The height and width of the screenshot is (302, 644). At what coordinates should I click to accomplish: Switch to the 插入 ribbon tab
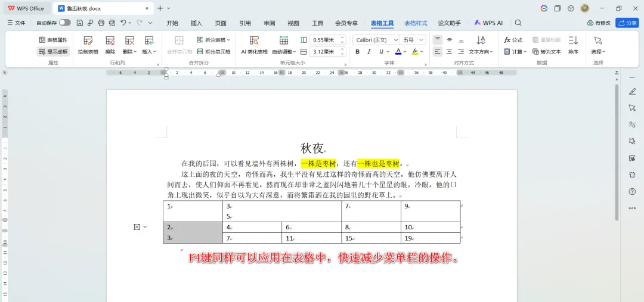tap(196, 23)
